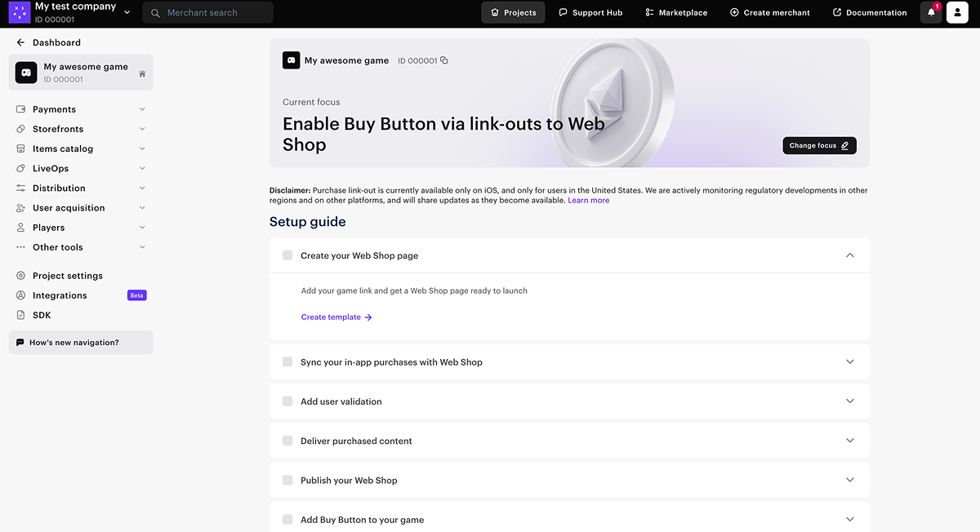Expand the Deliver purchased content step
The height and width of the screenshot is (532, 980).
(x=849, y=441)
